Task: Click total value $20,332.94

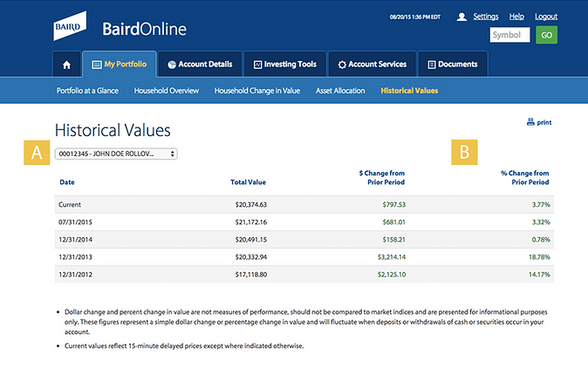Action: pyautogui.click(x=251, y=257)
